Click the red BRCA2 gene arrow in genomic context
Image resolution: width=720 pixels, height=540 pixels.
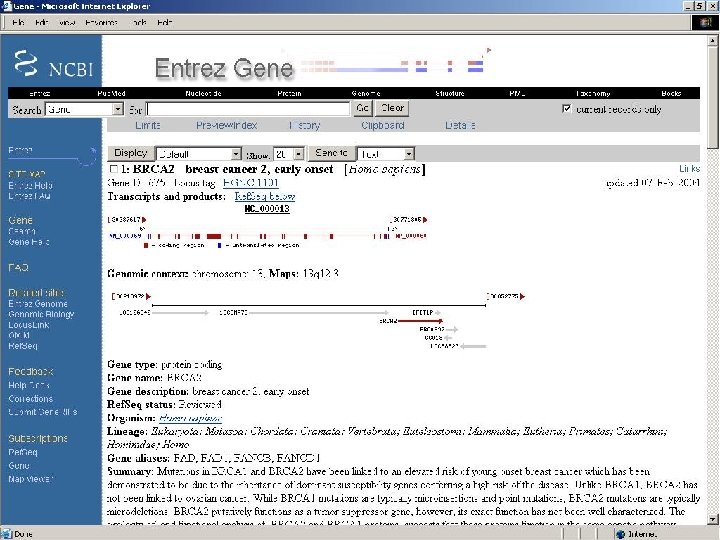[420, 321]
